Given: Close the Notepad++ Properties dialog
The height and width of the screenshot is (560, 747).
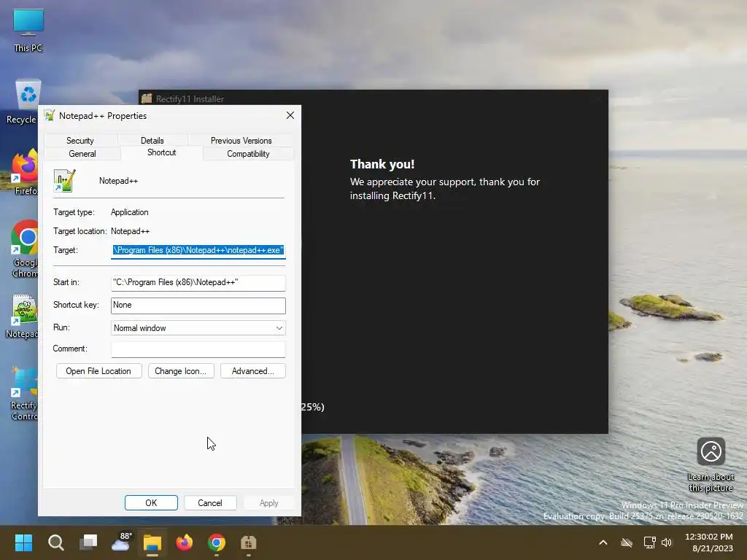Looking at the screenshot, I should pyautogui.click(x=290, y=116).
